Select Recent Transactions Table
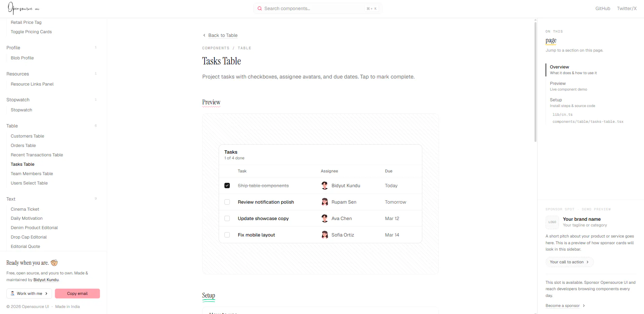Image resolution: width=644 pixels, height=314 pixels. click(37, 155)
